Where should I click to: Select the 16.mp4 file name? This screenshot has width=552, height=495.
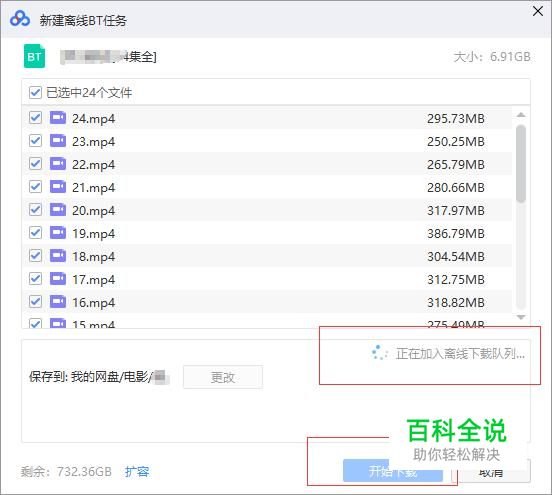click(x=94, y=302)
